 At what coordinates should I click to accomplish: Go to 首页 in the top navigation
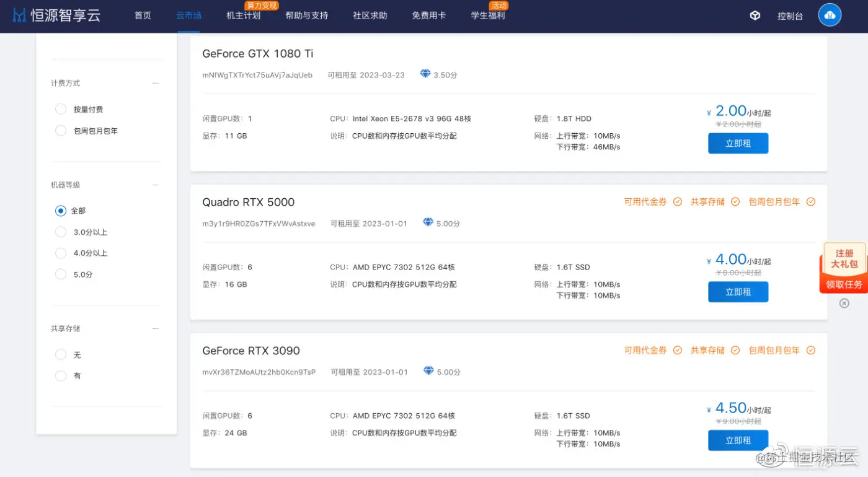(143, 15)
